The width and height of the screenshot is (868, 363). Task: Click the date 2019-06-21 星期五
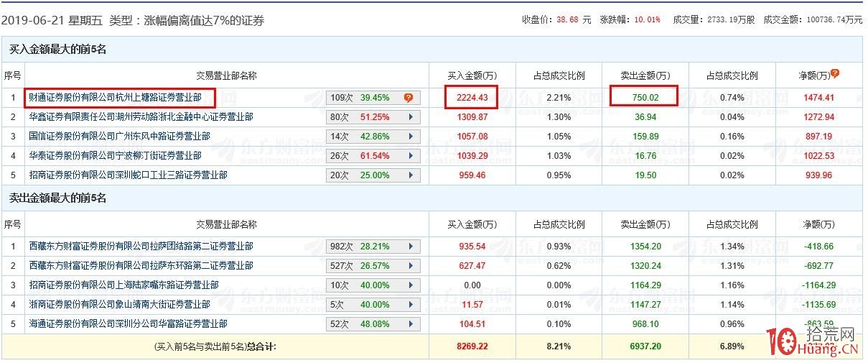coord(52,21)
